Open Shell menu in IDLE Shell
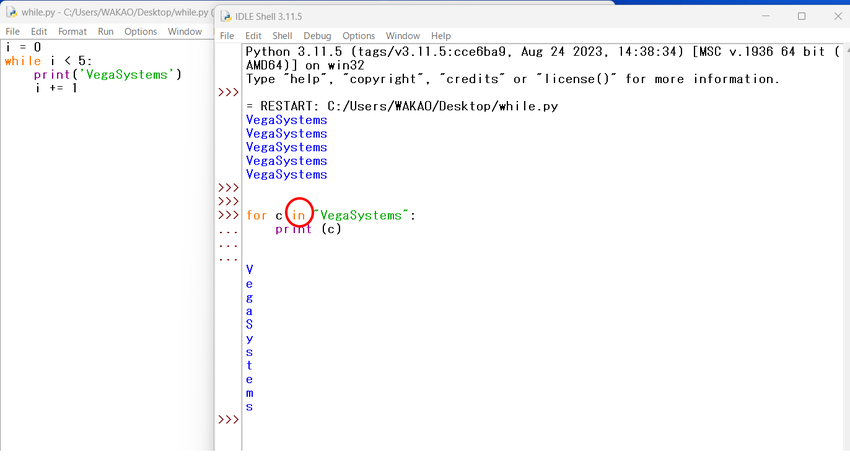Image resolution: width=850 pixels, height=465 pixels. coord(282,36)
